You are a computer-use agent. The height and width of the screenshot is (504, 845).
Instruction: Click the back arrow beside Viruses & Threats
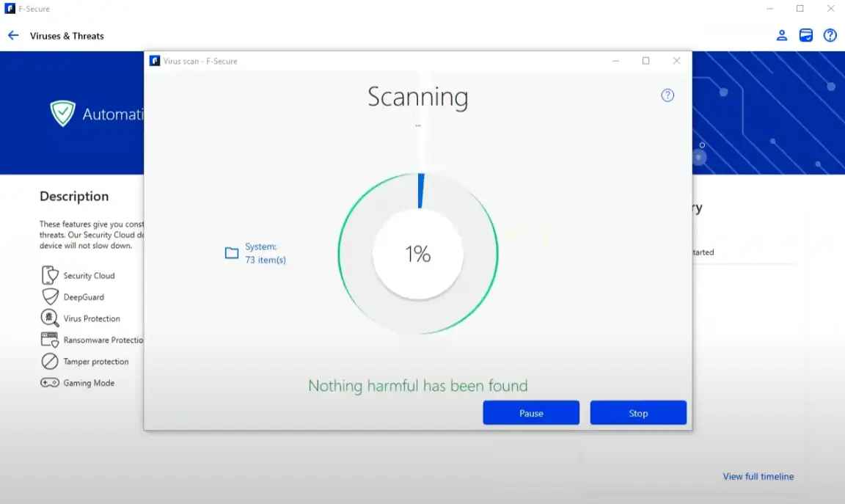coord(13,35)
